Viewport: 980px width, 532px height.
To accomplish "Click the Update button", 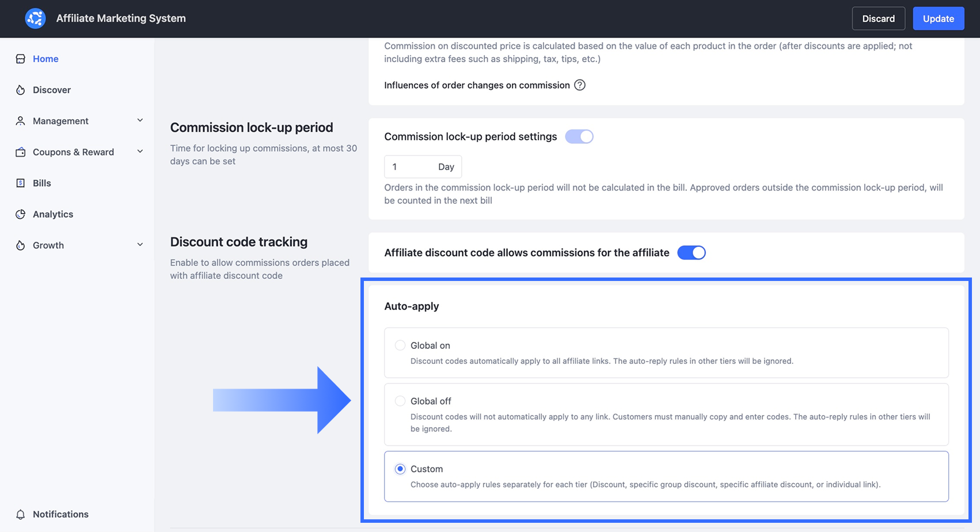I will [x=939, y=18].
